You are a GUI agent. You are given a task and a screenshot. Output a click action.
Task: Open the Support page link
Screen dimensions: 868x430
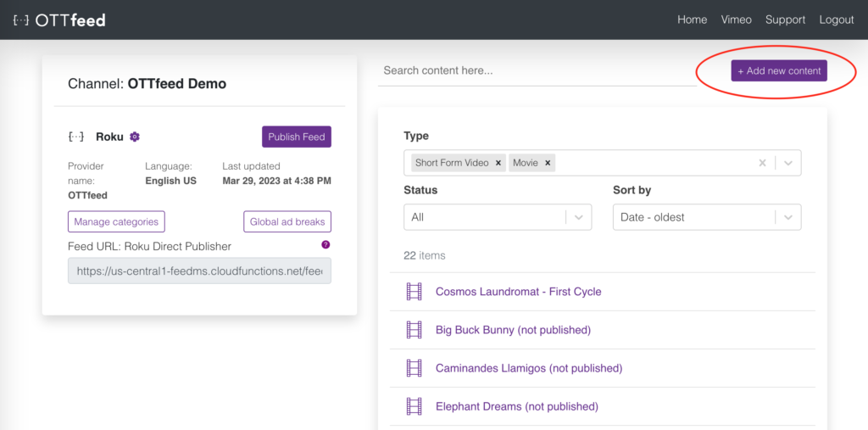pyautogui.click(x=785, y=20)
